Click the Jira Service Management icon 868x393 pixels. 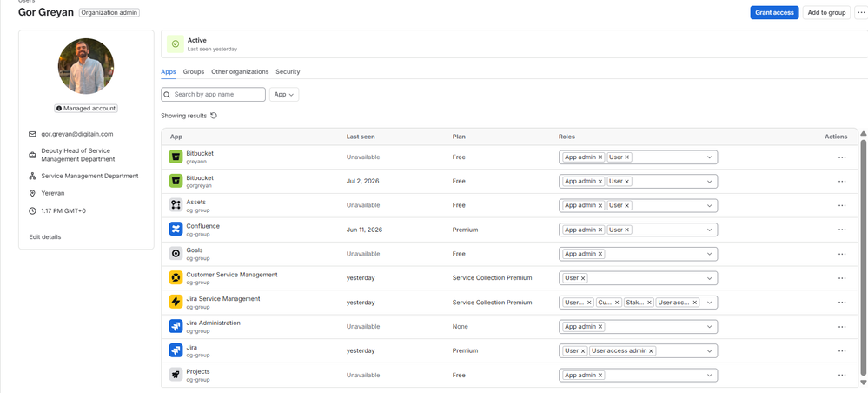(176, 302)
